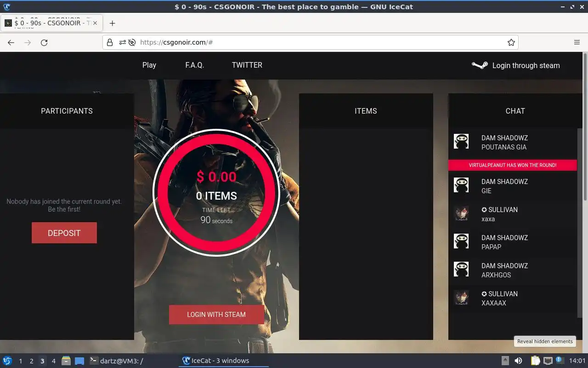Open the F.A.Q. page
588x368 pixels.
(x=194, y=65)
